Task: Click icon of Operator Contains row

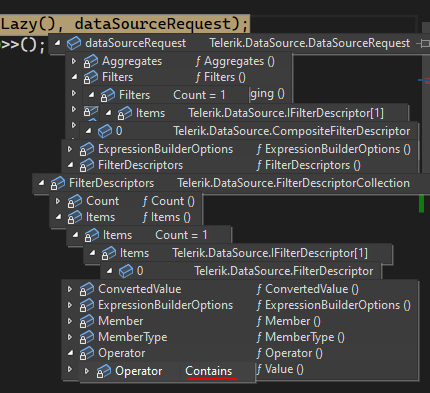Action: [x=104, y=371]
